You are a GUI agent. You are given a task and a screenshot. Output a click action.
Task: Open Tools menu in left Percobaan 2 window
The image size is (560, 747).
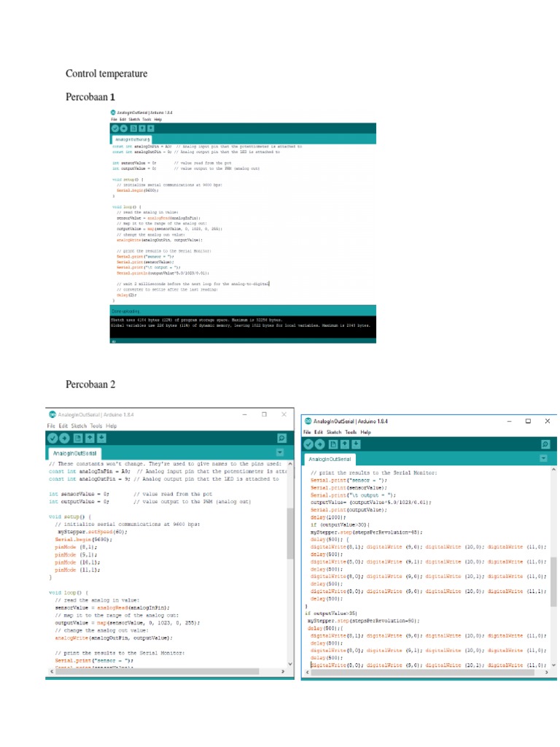(96, 426)
